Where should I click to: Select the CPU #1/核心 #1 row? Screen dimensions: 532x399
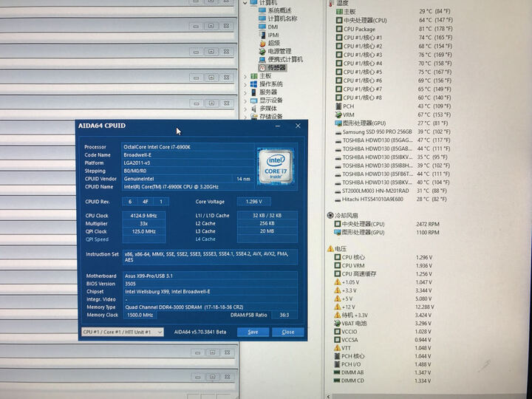click(x=394, y=38)
